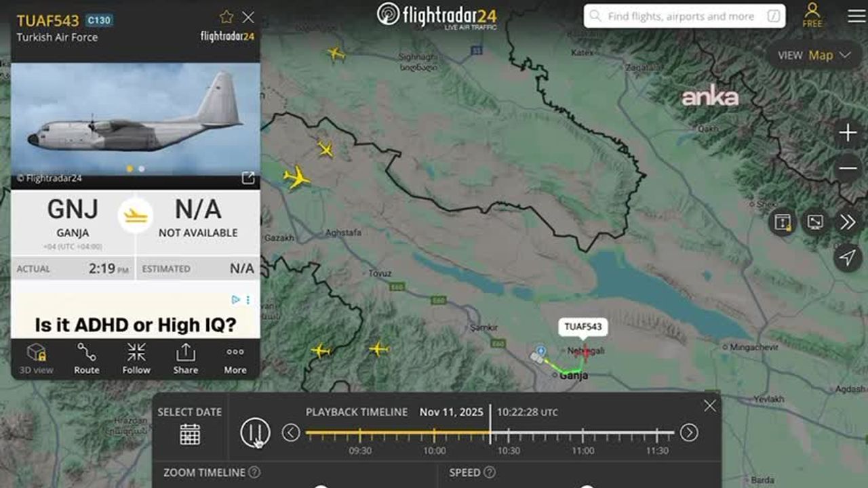
Task: Zoom out of the map
Action: click(848, 168)
